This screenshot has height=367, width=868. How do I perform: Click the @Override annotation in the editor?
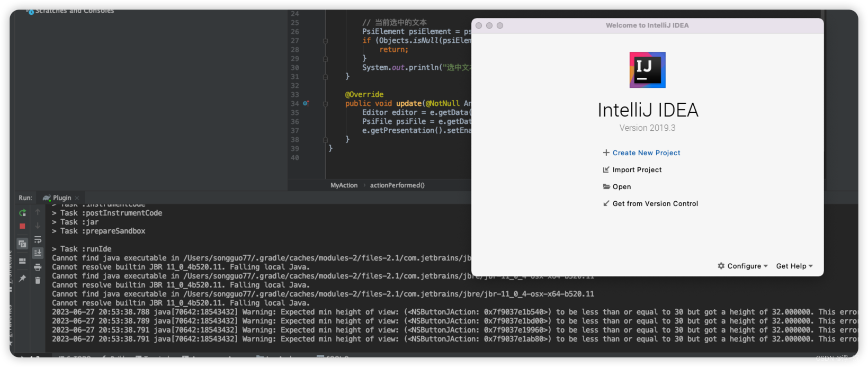pos(364,94)
